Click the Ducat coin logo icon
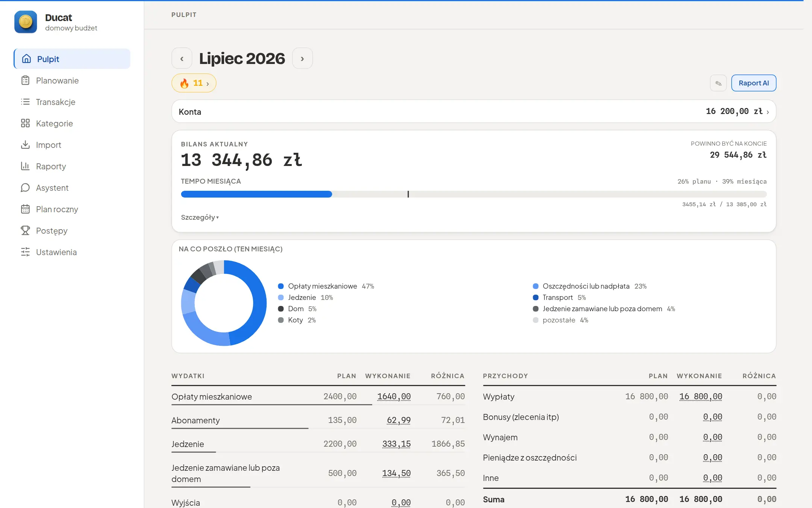 pos(26,22)
